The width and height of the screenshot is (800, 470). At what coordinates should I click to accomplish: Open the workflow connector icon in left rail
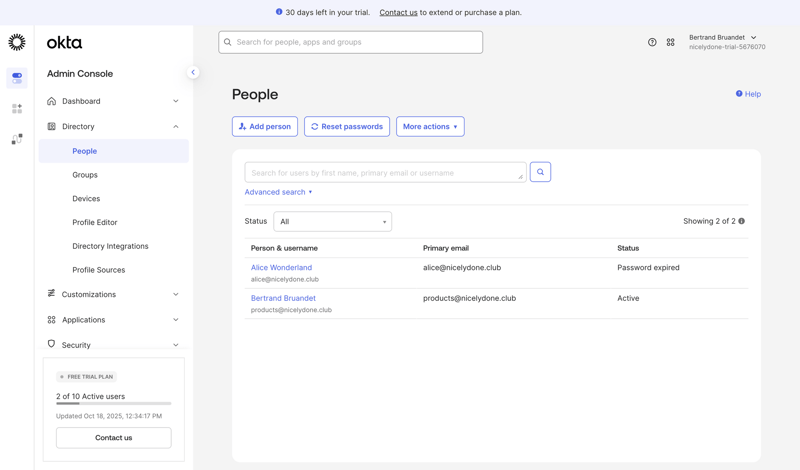(17, 139)
